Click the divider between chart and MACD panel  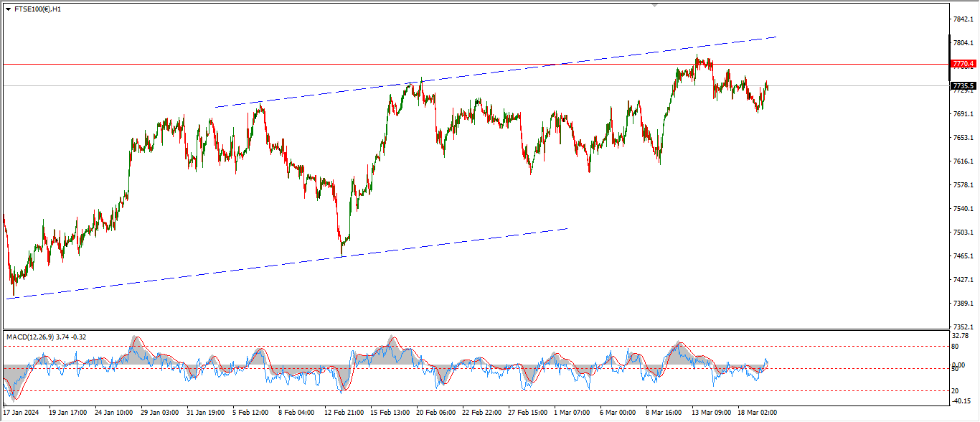(473, 329)
